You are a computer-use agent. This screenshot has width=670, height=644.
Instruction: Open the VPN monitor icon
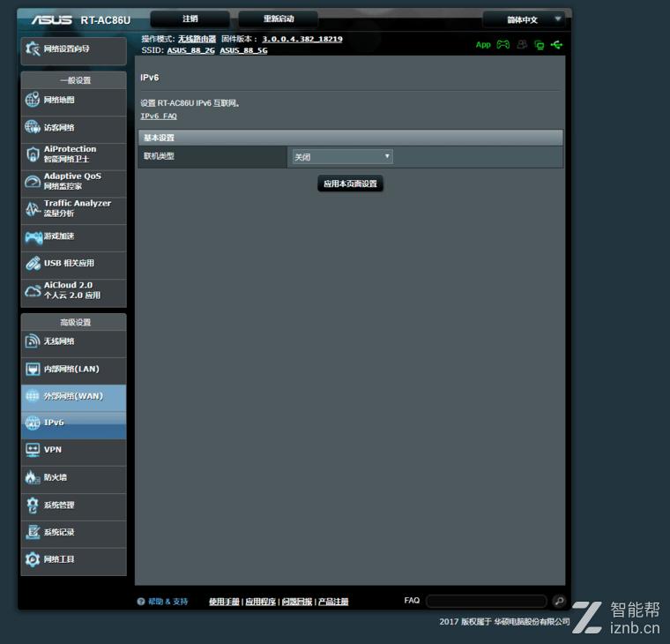pos(33,450)
